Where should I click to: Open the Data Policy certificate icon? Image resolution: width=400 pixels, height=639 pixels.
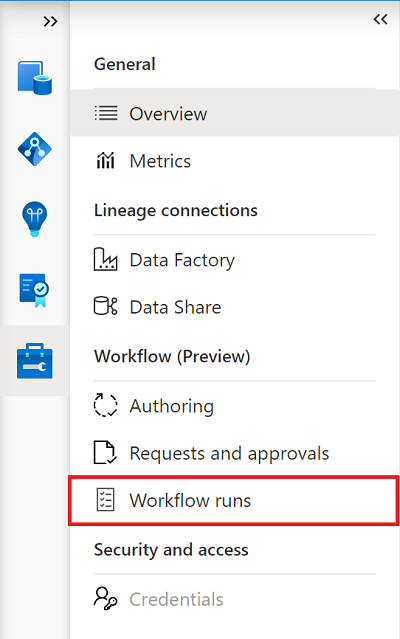coord(35,290)
